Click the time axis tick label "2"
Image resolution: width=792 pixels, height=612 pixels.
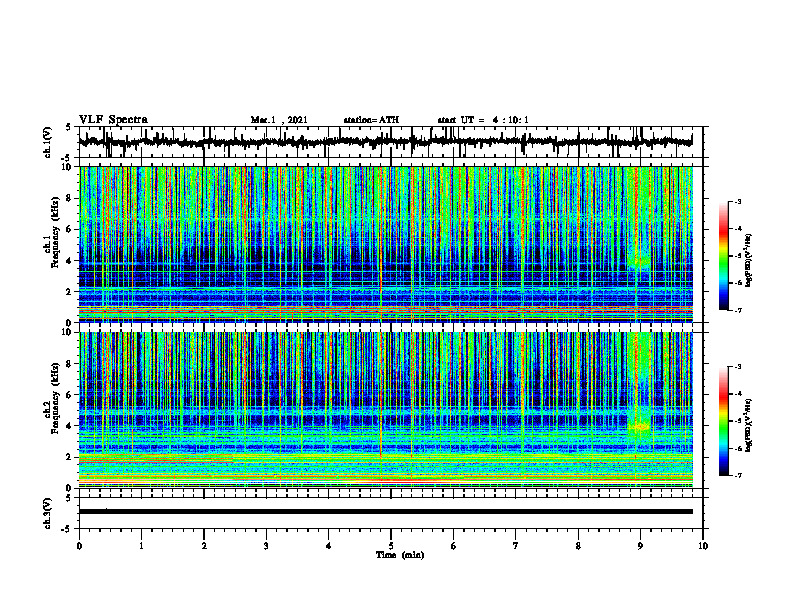click(204, 546)
